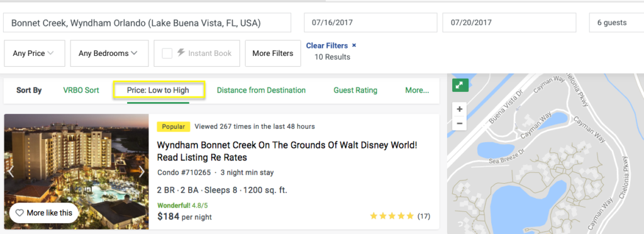This screenshot has width=644, height=234.
Task: Zoom out on the map
Action: (x=460, y=123)
